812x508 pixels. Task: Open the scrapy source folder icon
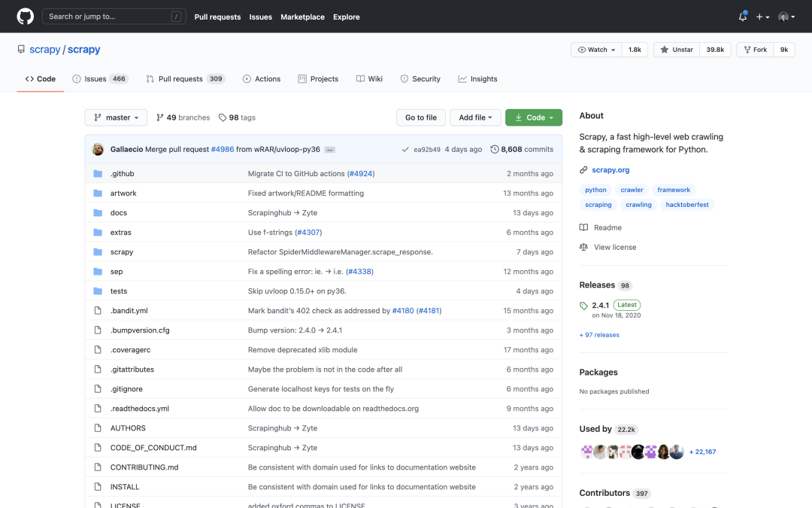(x=98, y=252)
